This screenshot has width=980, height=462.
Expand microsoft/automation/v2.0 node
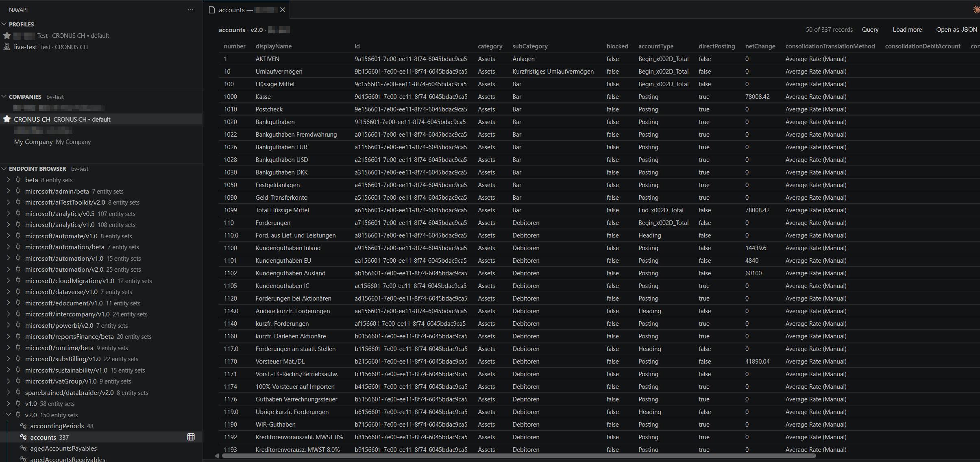tap(8, 269)
